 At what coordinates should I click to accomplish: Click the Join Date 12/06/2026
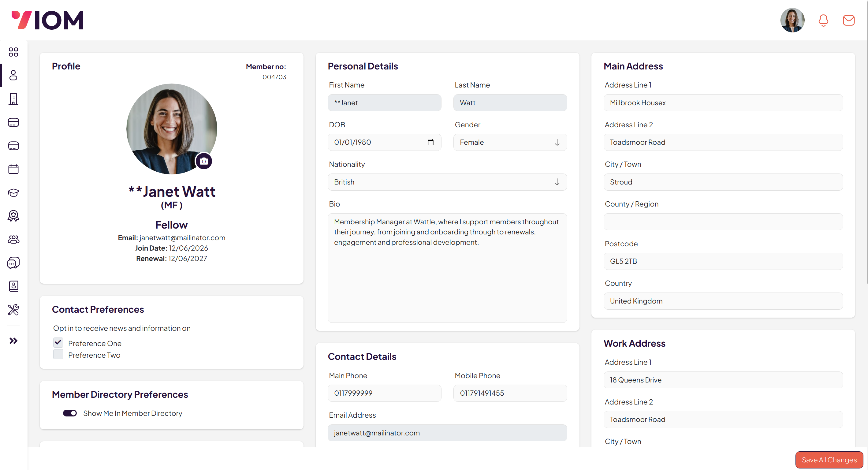[188, 248]
